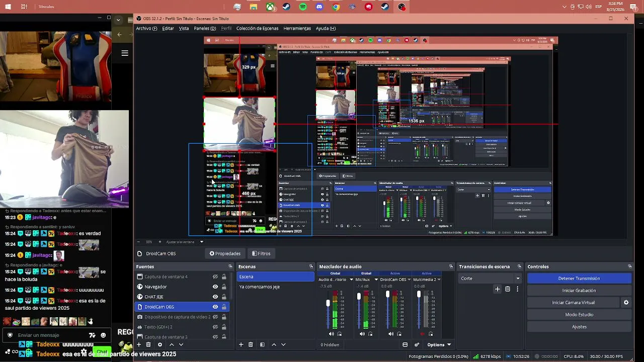Move selected source up in Fuentes
644x362 pixels.
[x=172, y=344]
